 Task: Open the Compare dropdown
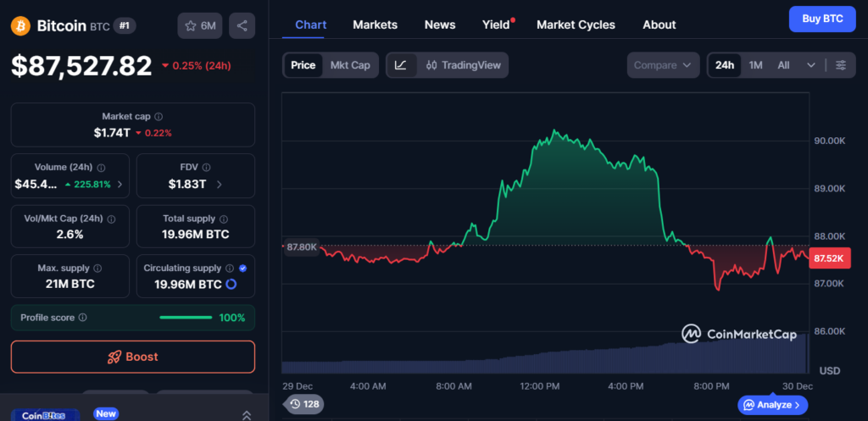[x=663, y=65]
